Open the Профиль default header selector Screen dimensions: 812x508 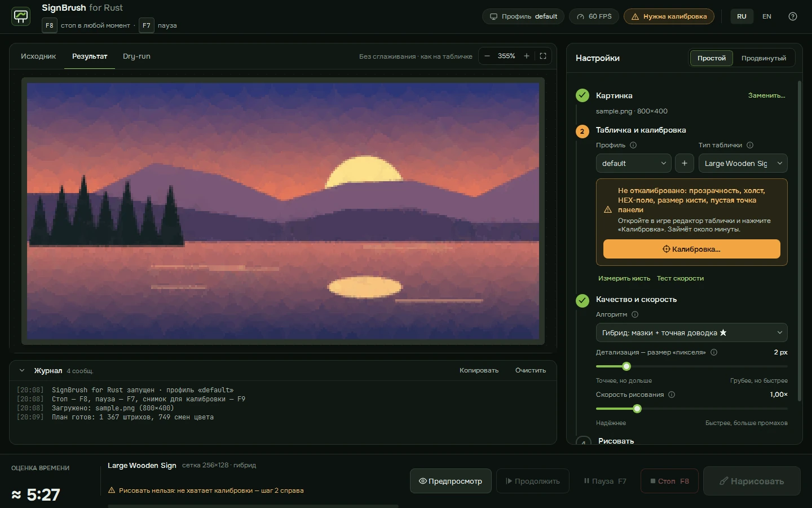tap(523, 16)
